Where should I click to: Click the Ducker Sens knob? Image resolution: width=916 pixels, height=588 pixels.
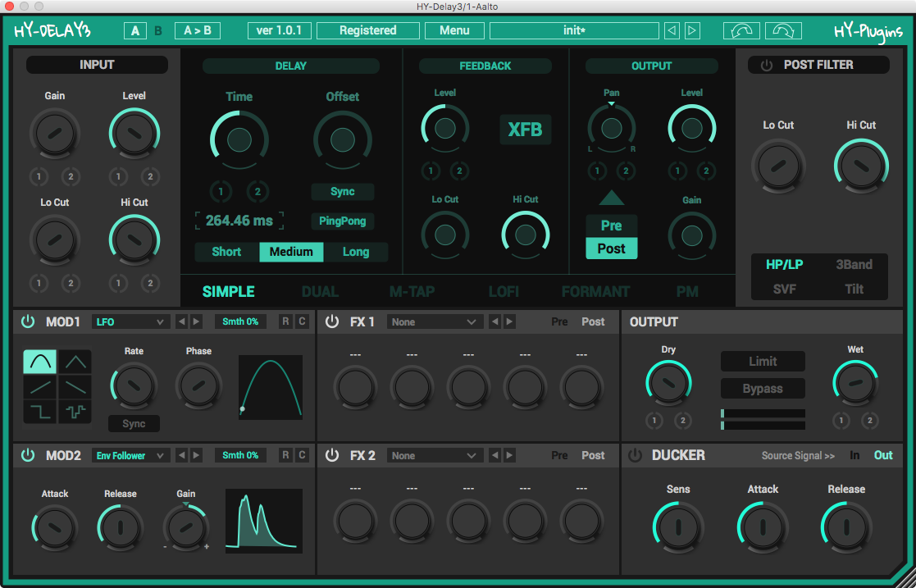coord(678,527)
